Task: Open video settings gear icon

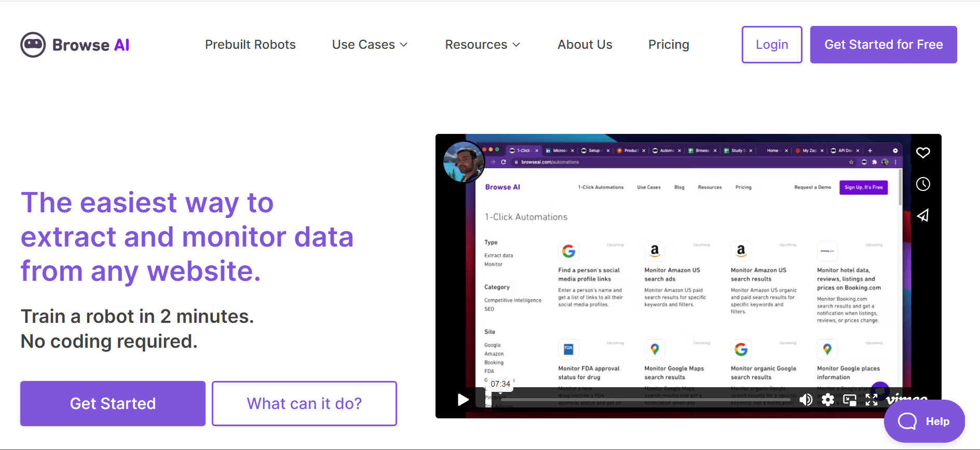Action: pyautogui.click(x=828, y=399)
